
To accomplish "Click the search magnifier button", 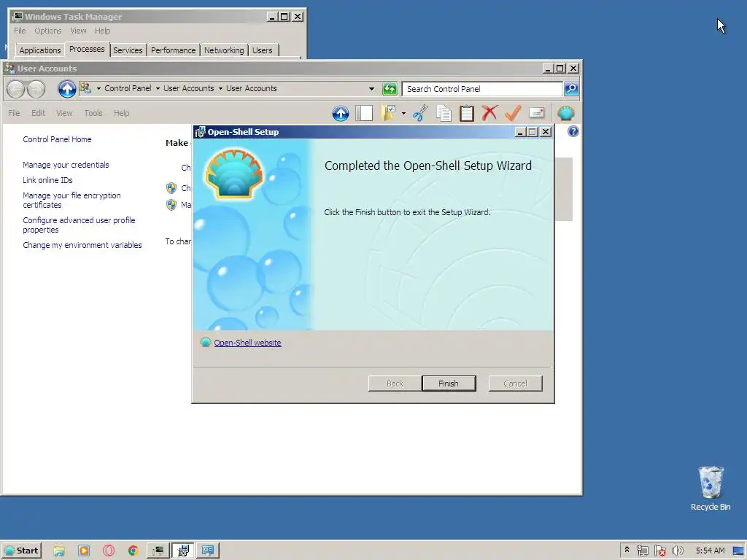I will pos(571,88).
